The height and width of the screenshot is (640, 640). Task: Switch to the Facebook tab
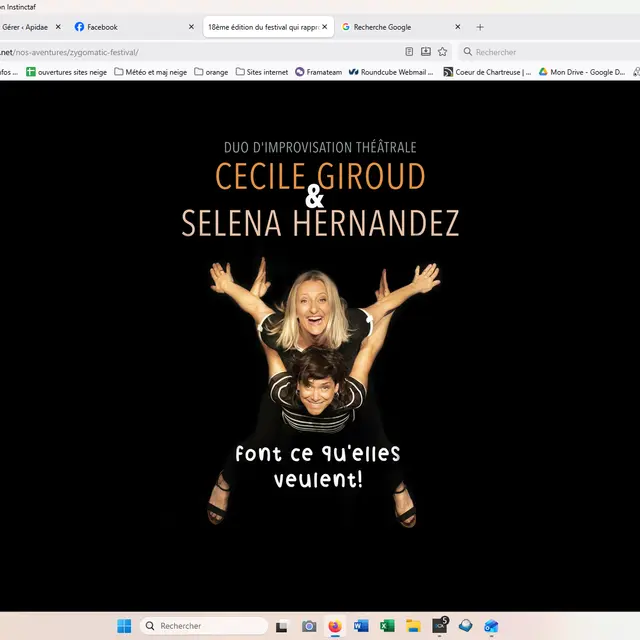point(134,27)
